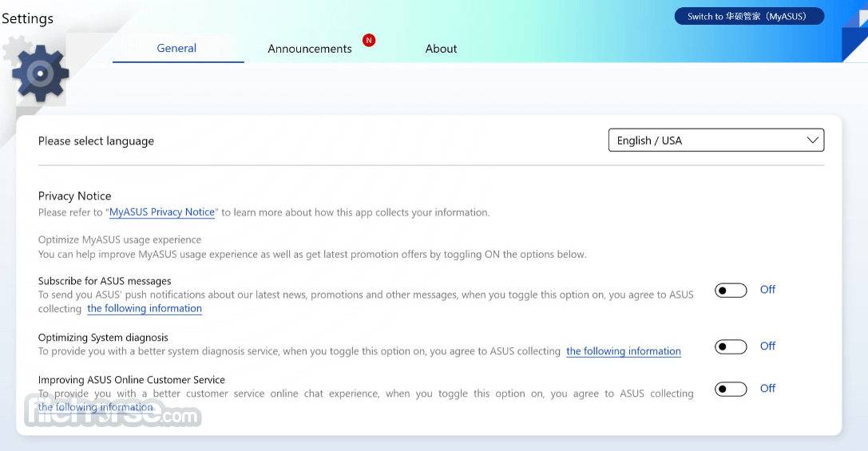Open following information link for System diagnosis

624,351
